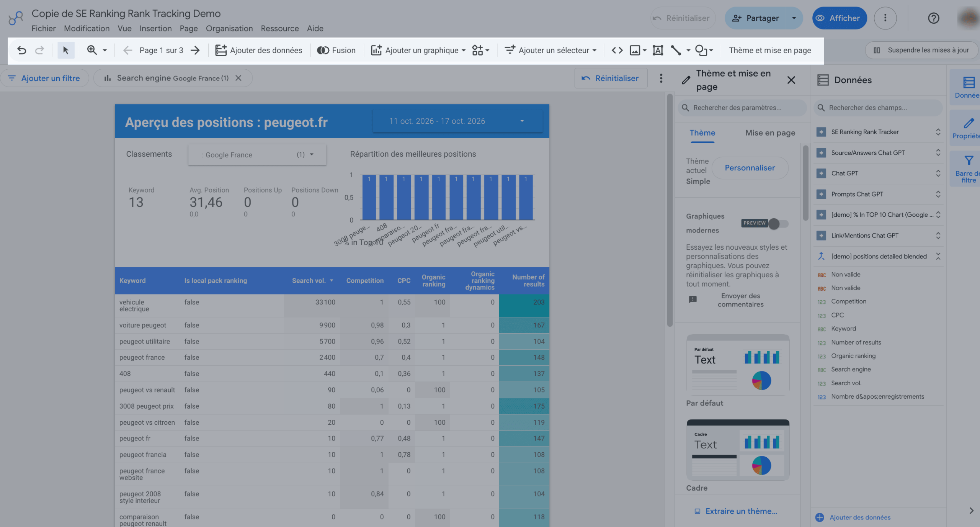
Task: Go to the previous page arrow
Action: [x=127, y=50]
